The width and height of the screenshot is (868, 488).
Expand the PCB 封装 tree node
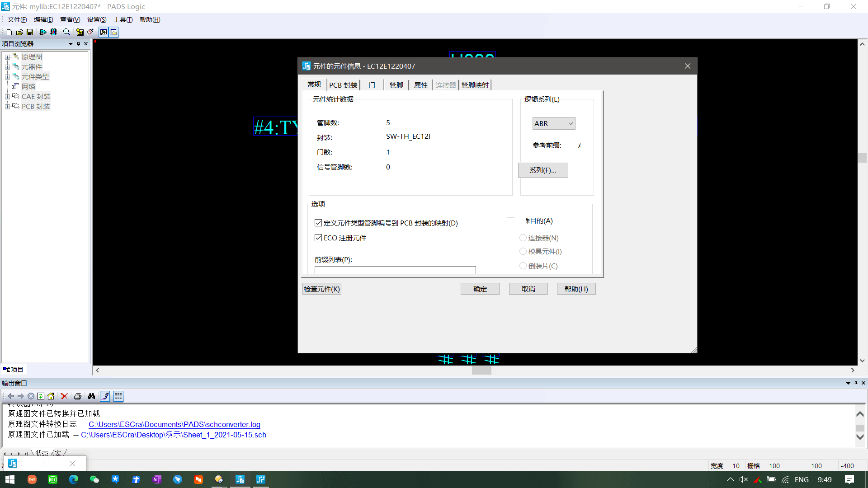[x=7, y=107]
